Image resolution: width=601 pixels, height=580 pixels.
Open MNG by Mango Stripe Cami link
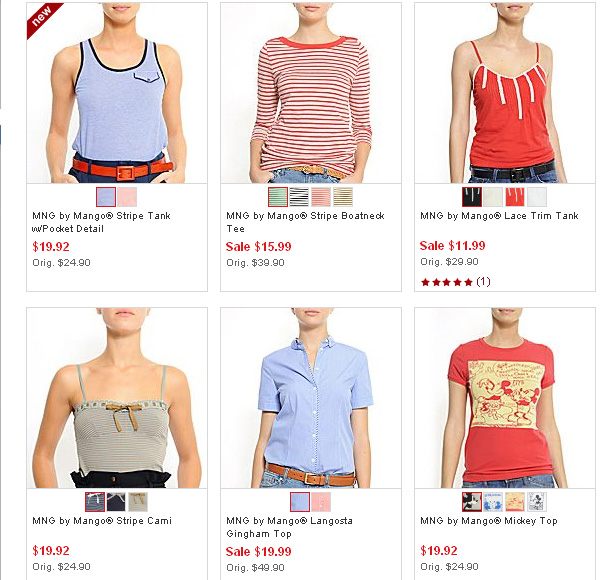pos(102,521)
